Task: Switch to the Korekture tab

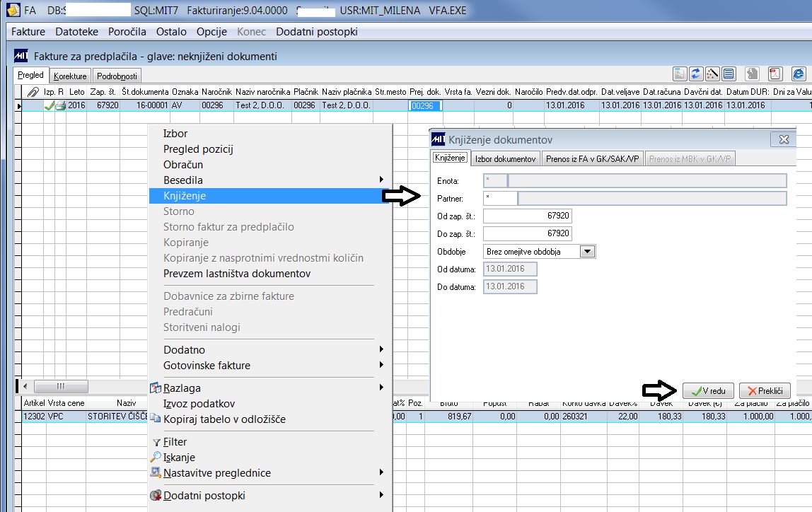Action: coord(71,76)
